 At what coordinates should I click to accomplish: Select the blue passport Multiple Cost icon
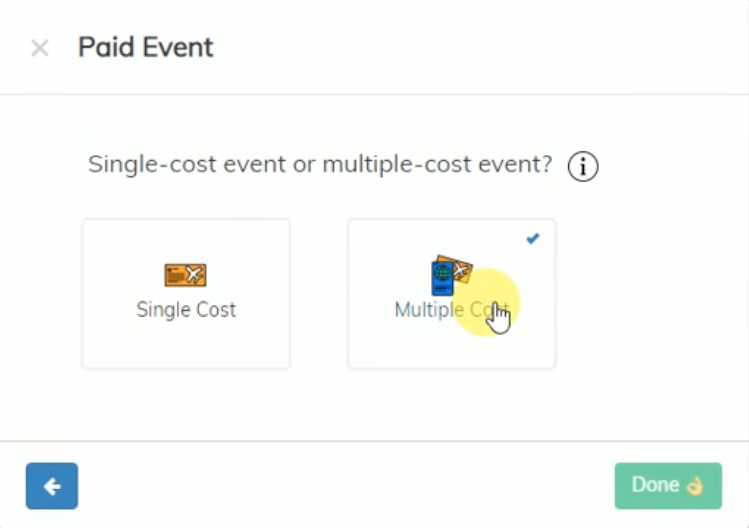click(442, 277)
